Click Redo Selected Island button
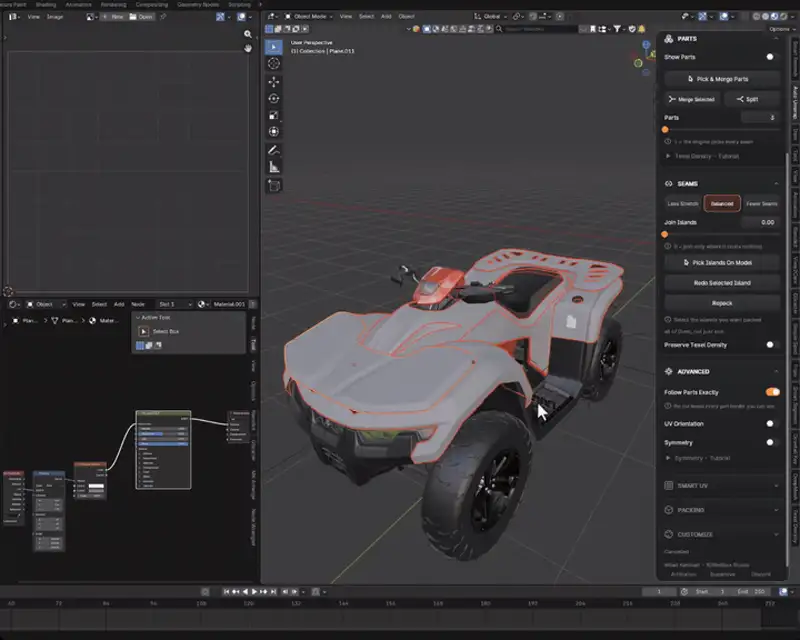 coord(722,283)
